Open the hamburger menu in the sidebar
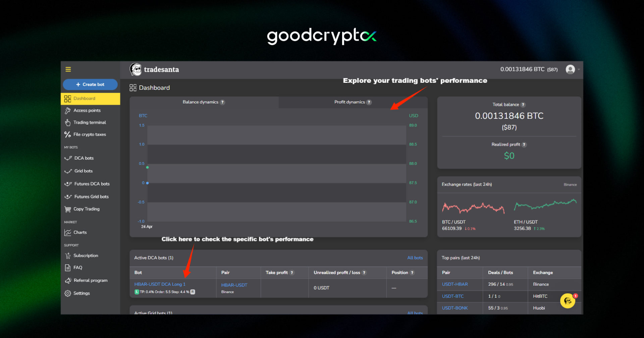 tap(68, 69)
